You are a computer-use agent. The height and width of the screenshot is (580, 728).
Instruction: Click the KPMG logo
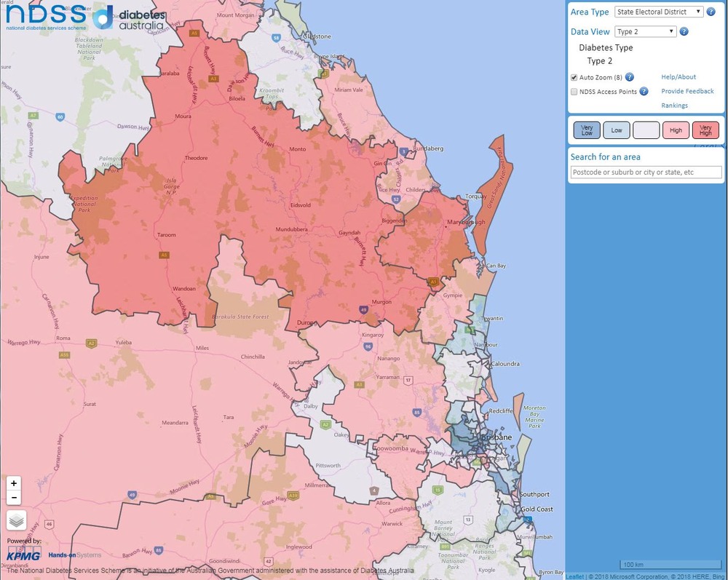[x=23, y=557]
